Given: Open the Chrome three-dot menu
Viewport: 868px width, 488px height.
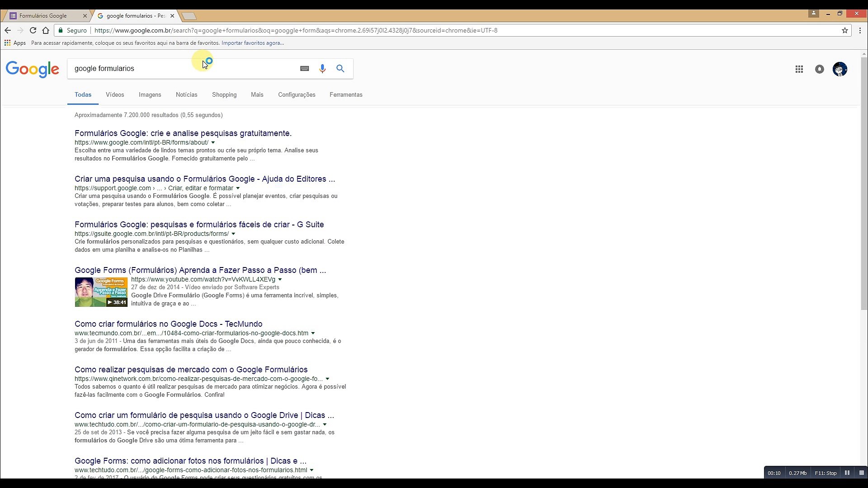Looking at the screenshot, I should [x=860, y=30].
